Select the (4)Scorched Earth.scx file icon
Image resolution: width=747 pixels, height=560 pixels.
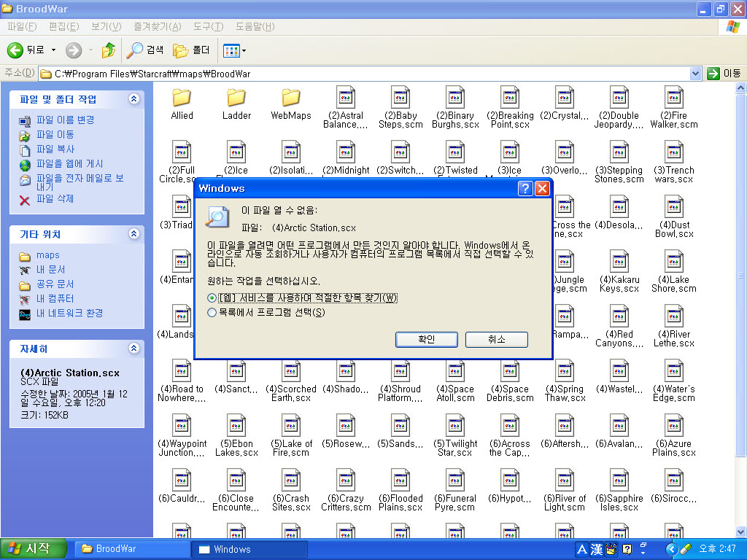[290, 371]
